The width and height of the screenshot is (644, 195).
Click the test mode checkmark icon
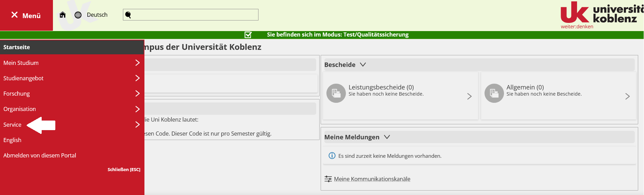tap(248, 34)
